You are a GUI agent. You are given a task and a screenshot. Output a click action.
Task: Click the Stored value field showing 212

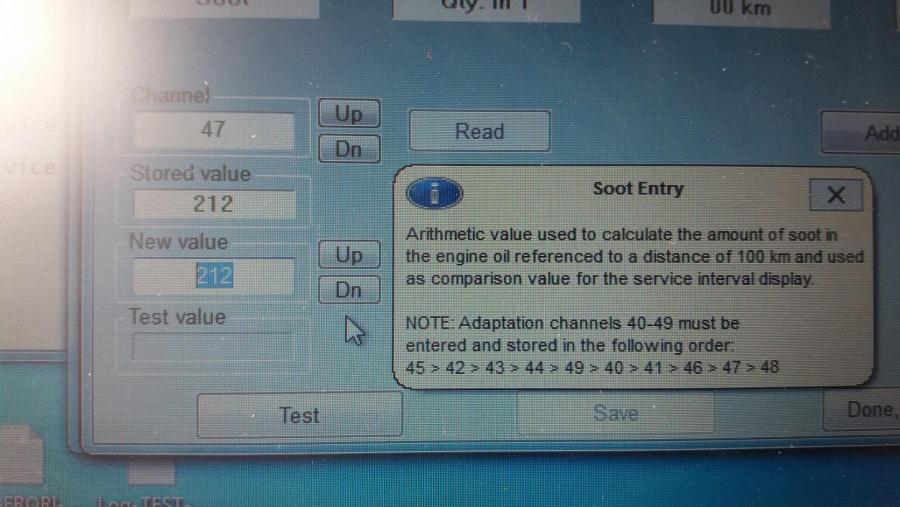(x=213, y=204)
